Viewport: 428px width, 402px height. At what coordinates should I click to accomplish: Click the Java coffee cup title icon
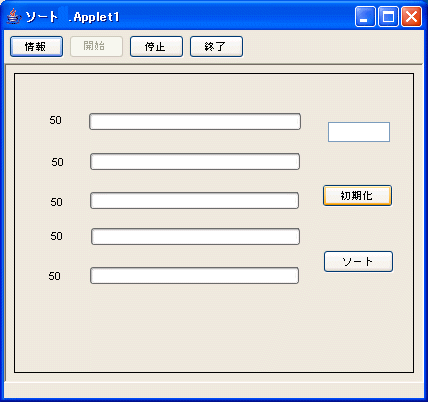point(13,16)
